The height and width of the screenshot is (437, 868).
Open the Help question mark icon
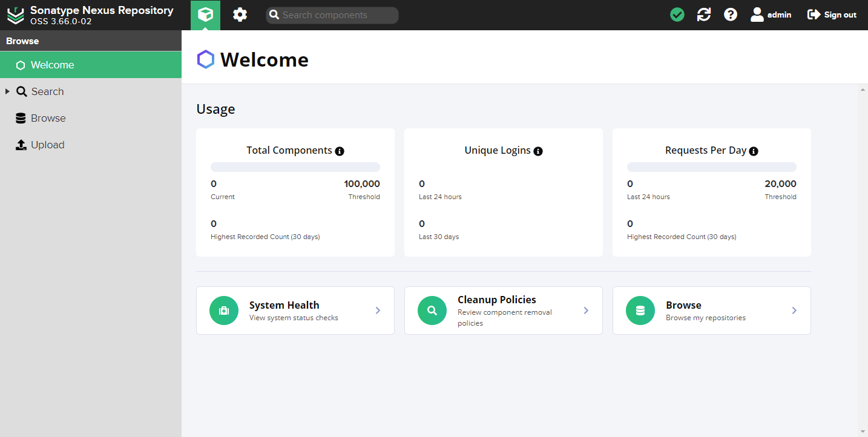(731, 15)
